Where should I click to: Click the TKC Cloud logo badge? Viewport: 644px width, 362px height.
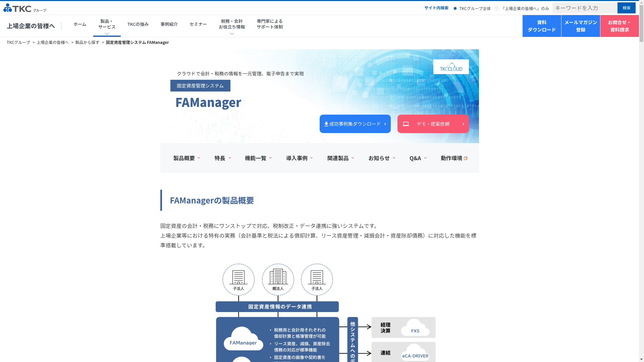coord(451,67)
